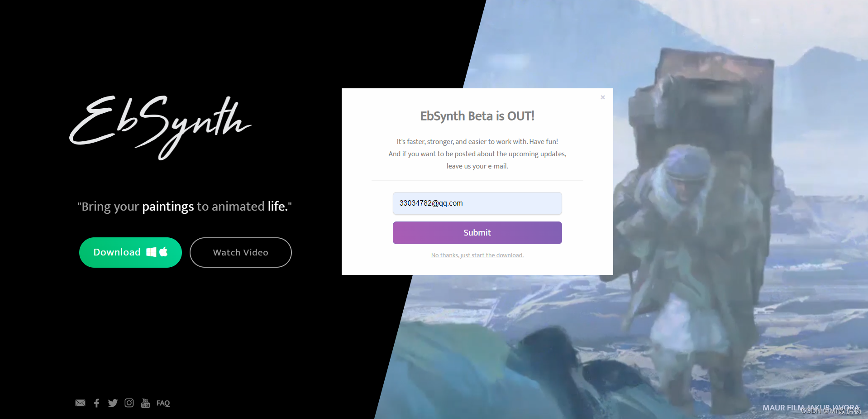Screen dimensions: 868x419
Task: Open the Twitter bird icon
Action: pyautogui.click(x=113, y=403)
